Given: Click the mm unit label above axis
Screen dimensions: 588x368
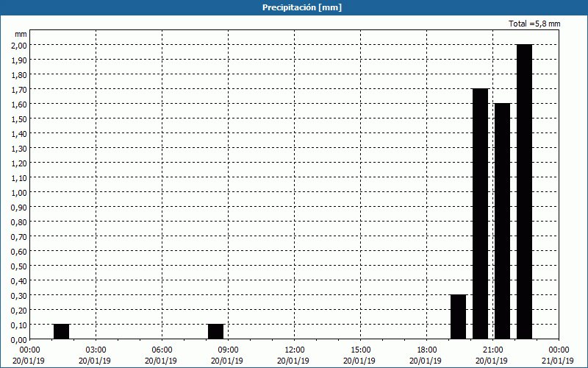Looking at the screenshot, I should tap(21, 34).
